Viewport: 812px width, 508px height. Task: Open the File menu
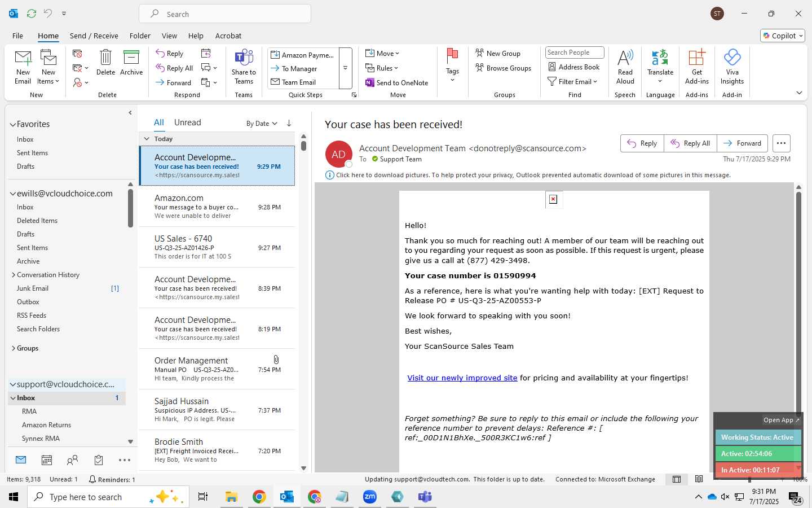point(18,36)
